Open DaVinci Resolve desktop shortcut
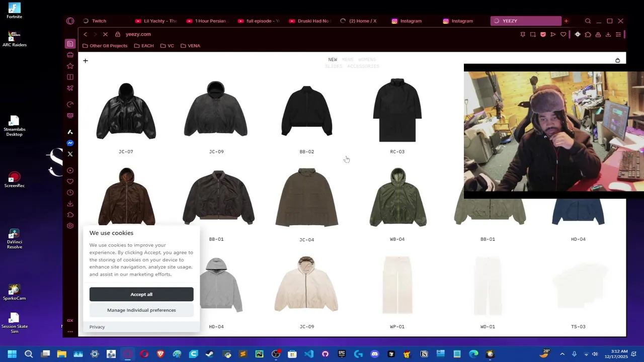 point(14,239)
